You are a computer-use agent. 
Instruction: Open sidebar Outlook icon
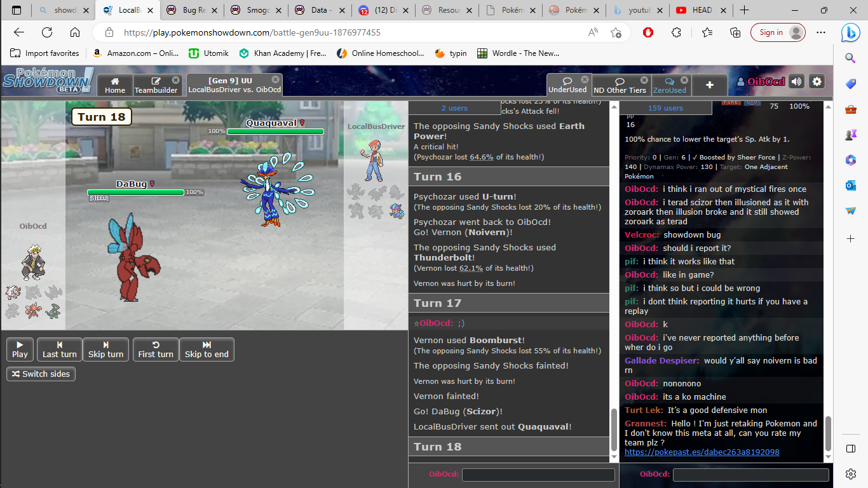851,186
